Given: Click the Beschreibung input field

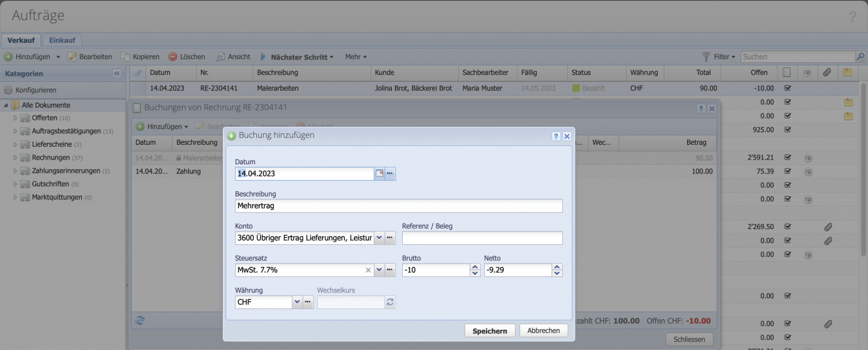Looking at the screenshot, I should 399,206.
